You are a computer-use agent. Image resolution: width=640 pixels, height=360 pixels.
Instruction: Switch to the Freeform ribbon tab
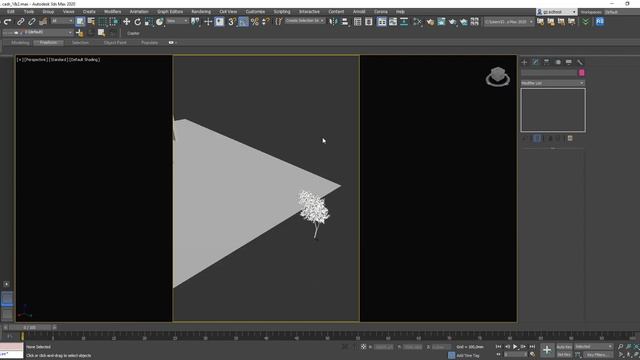tap(49, 42)
